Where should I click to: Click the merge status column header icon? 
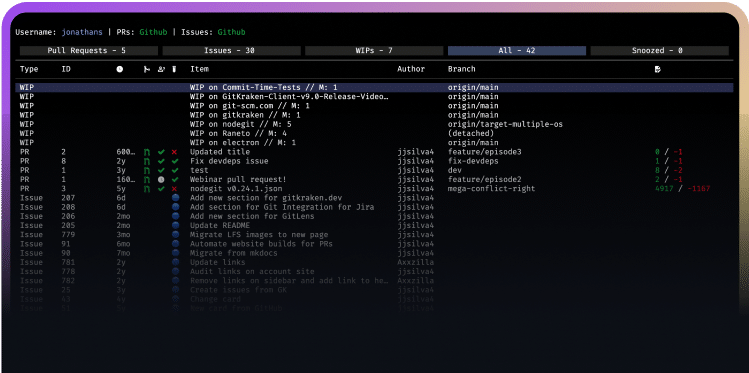click(x=147, y=69)
